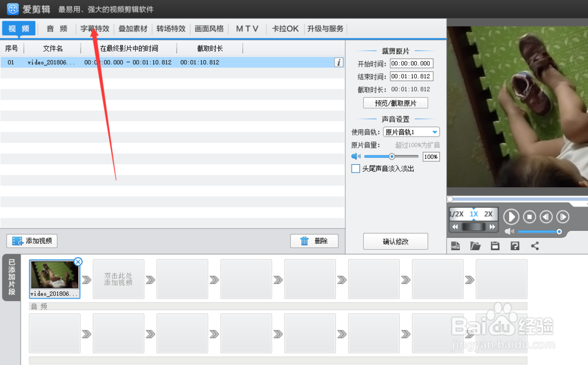Create a new project with NEW icon
Viewport: 588px width, 365px height.
click(455, 246)
